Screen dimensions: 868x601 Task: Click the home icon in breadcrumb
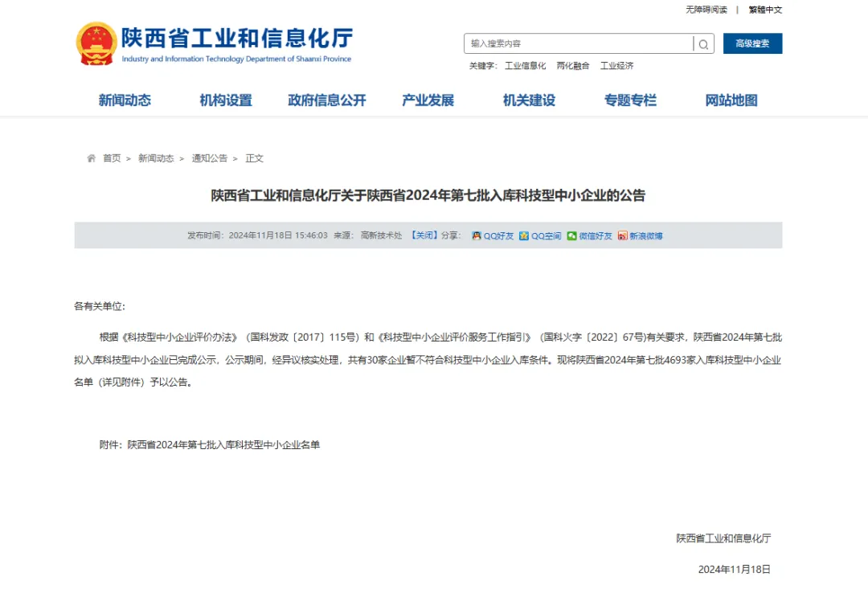pyautogui.click(x=92, y=158)
